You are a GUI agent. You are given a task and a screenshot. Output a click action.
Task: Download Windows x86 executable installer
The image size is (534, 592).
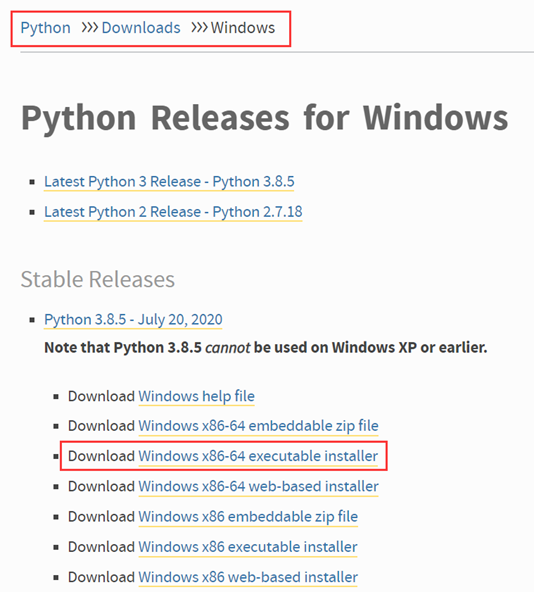(248, 547)
